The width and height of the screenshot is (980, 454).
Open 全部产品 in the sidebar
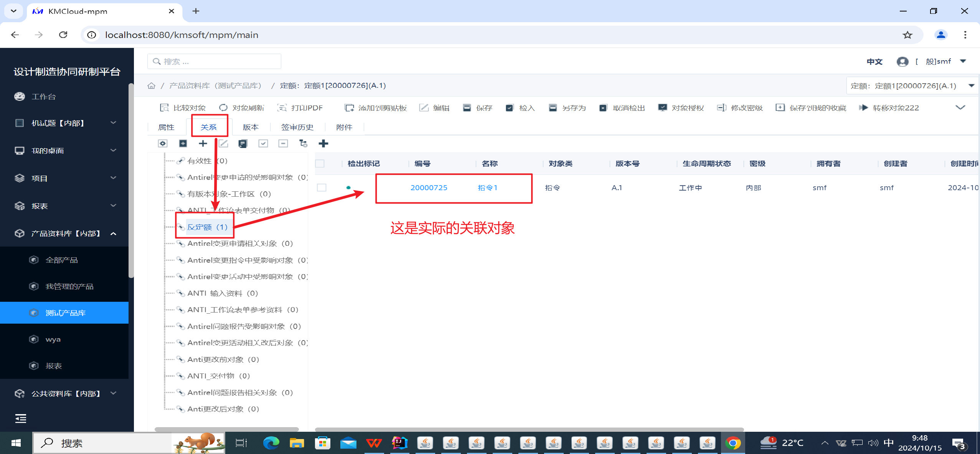click(61, 260)
